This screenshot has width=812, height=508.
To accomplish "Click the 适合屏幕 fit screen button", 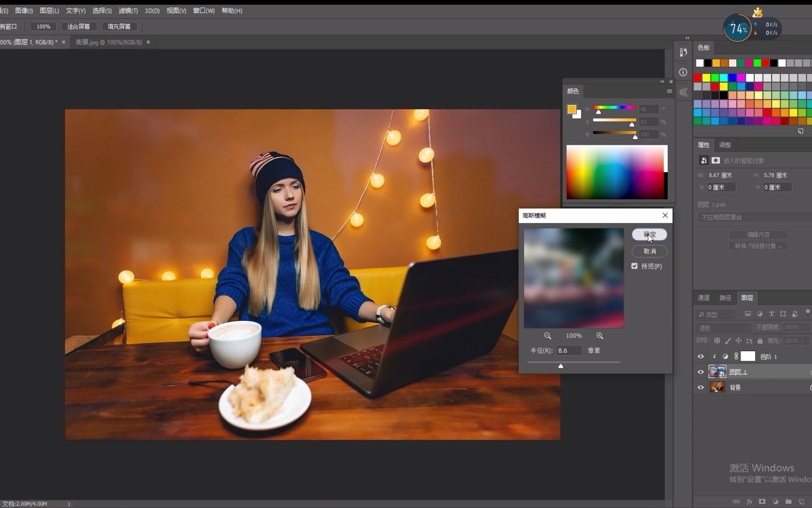I will click(x=78, y=27).
